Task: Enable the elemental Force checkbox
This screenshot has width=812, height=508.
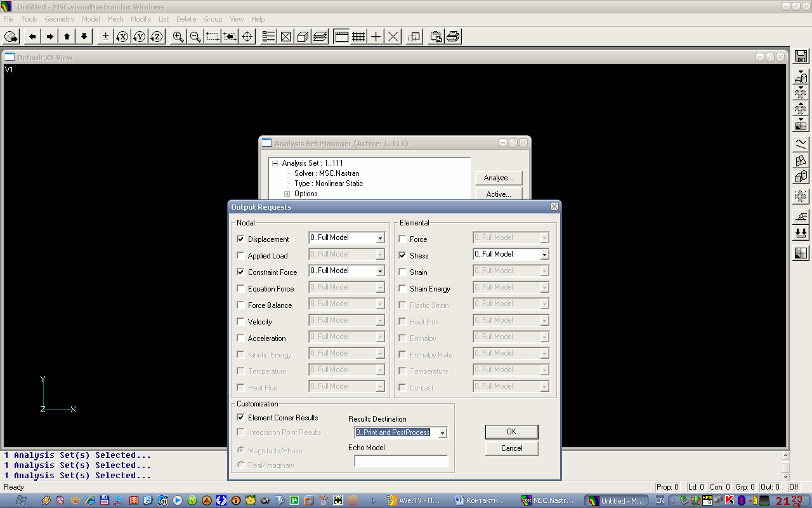Action: point(402,239)
